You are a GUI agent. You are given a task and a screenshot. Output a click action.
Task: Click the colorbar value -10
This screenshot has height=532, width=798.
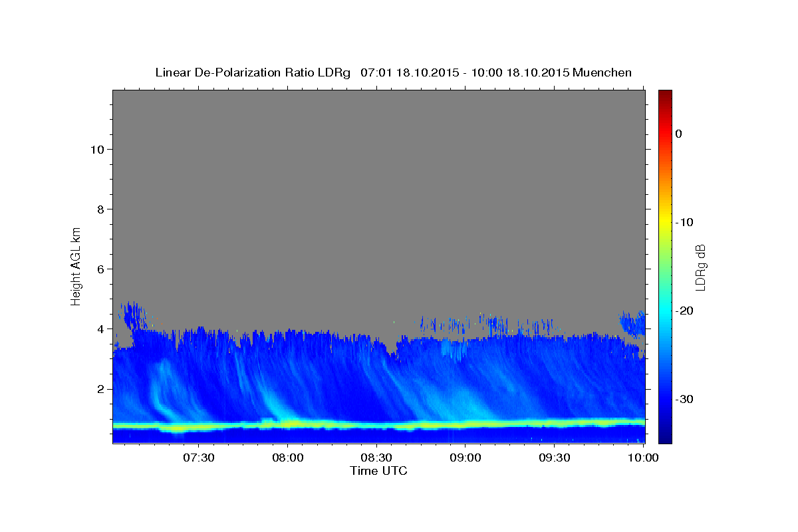pyautogui.click(x=684, y=222)
